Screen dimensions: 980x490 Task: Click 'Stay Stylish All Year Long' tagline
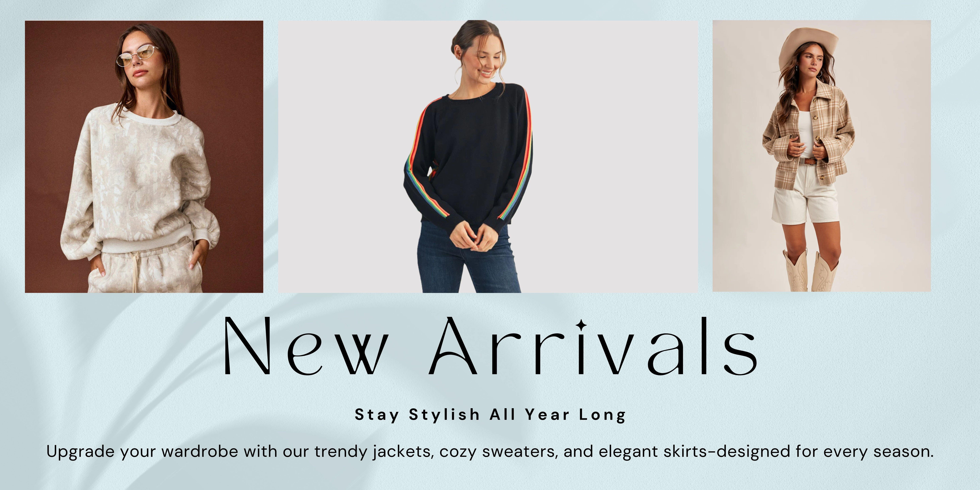click(x=490, y=415)
